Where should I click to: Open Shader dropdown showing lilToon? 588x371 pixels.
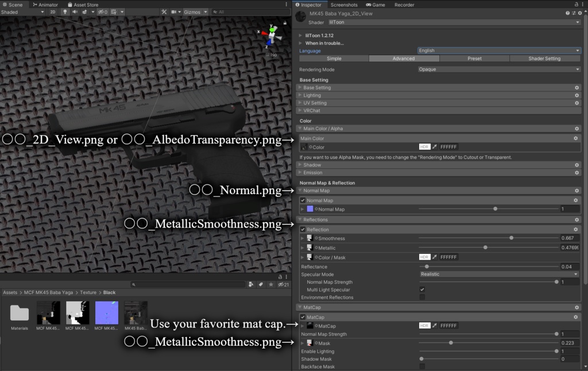(454, 22)
